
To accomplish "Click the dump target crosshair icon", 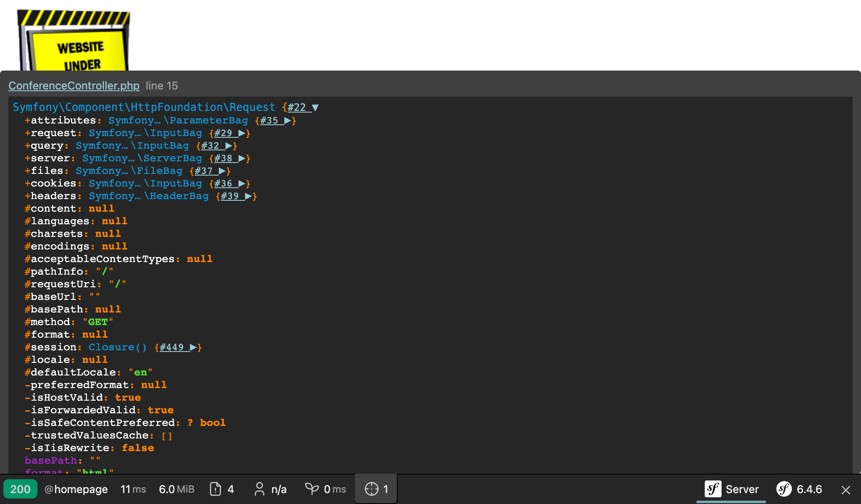I will pos(371,489).
